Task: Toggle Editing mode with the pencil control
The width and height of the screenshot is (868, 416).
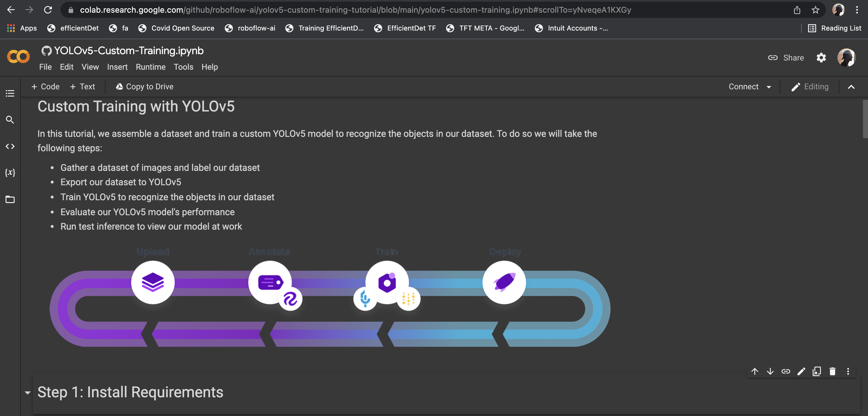Action: 810,86
